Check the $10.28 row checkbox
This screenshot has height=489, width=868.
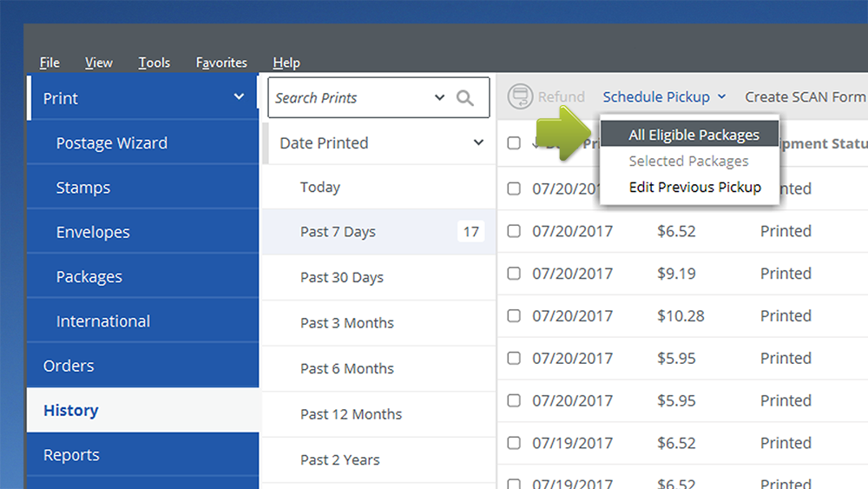pos(514,315)
